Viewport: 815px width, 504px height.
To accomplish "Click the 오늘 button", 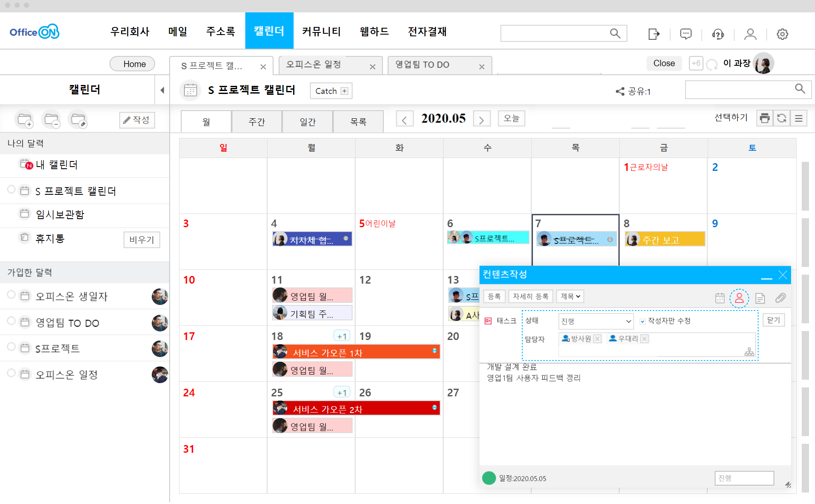I will 511,118.
